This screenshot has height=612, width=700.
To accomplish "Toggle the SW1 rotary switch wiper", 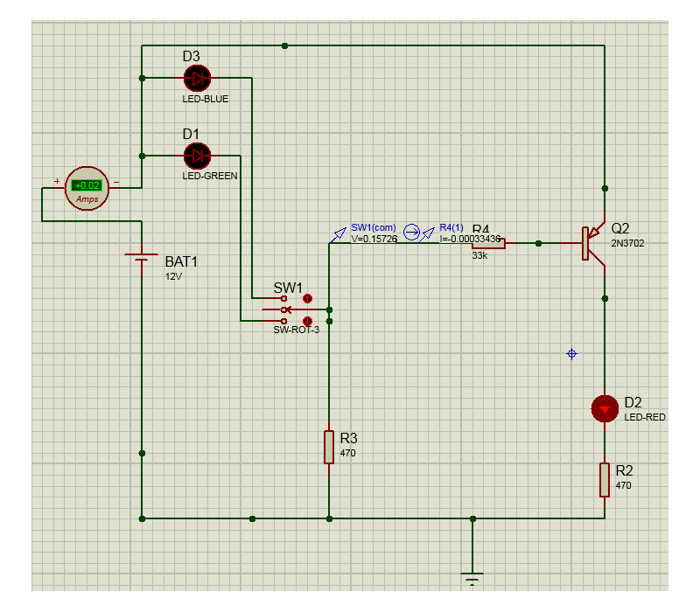I will (285, 309).
